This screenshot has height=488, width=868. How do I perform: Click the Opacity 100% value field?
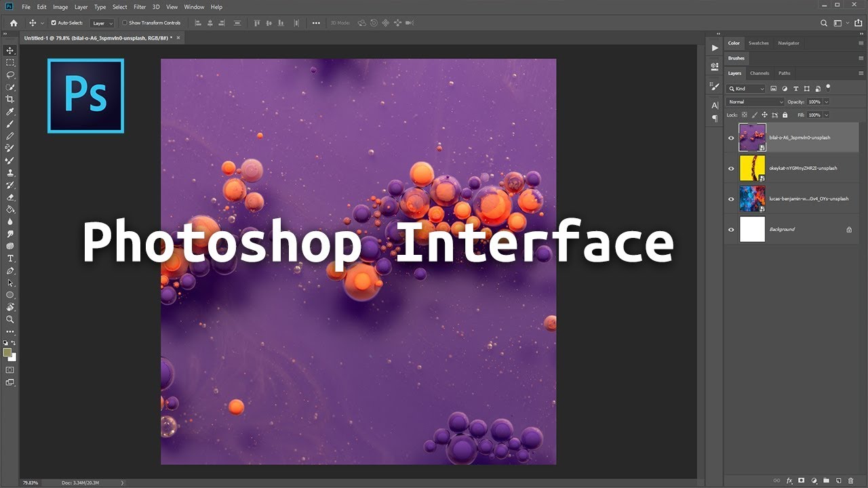coord(814,102)
